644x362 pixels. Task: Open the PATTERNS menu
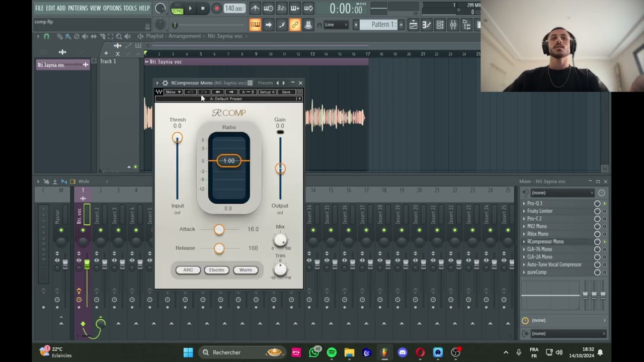[77, 8]
